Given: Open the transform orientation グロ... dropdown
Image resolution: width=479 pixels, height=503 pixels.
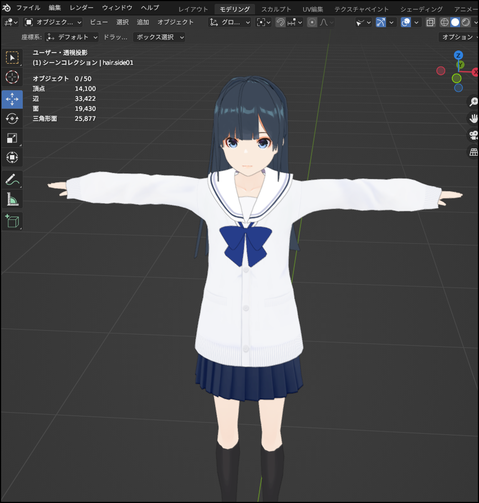Looking at the screenshot, I should pos(229,22).
